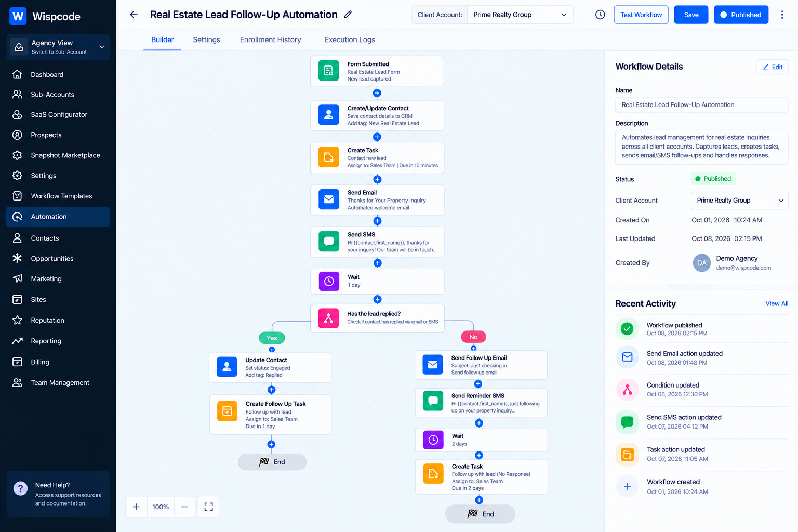This screenshot has width=798, height=532.
Task: Click the Description text area
Action: pos(701,147)
